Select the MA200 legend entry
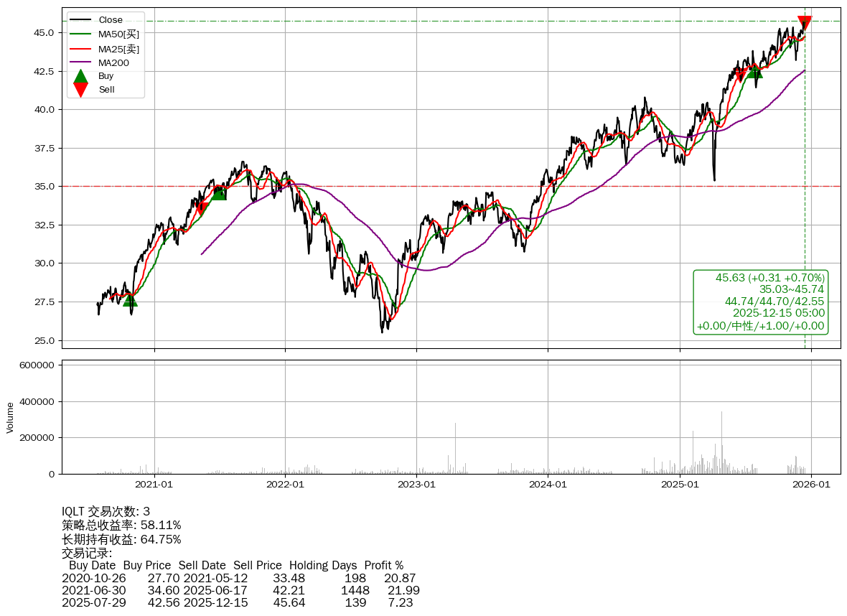The height and width of the screenshot is (616, 847). [x=113, y=63]
